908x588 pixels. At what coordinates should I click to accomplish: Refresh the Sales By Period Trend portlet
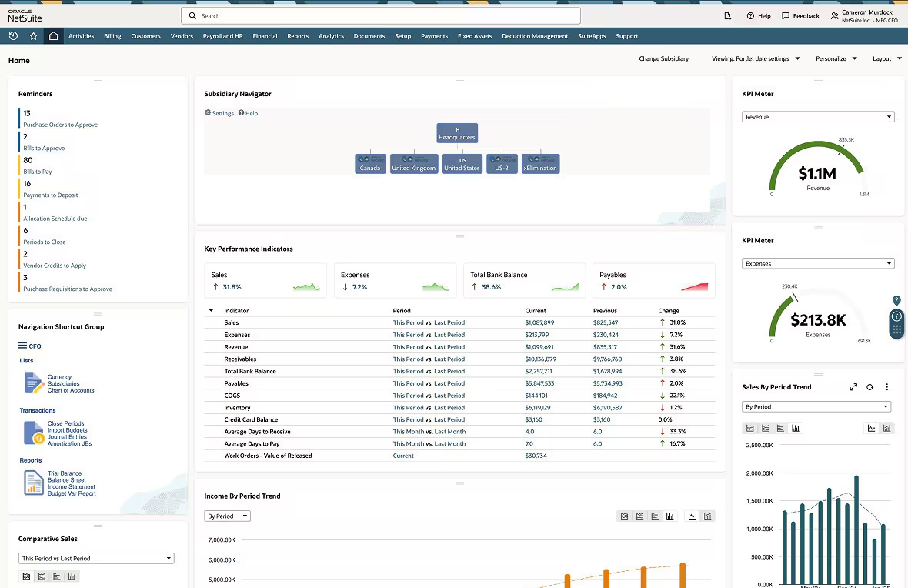[872, 387]
